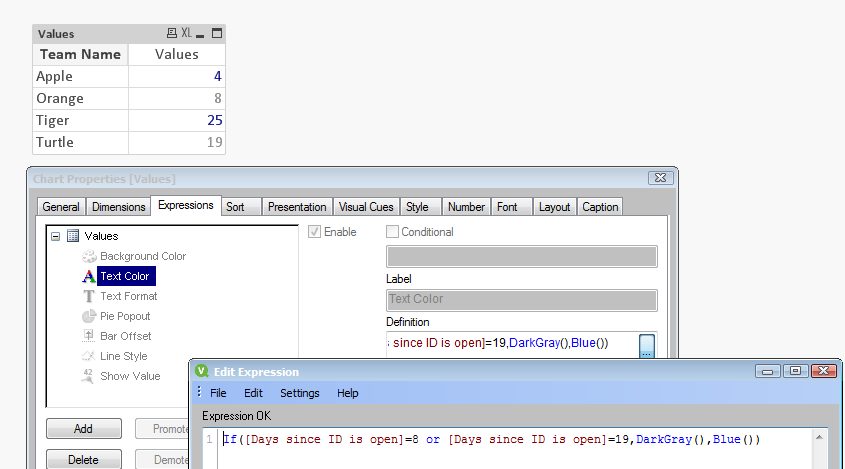The width and height of the screenshot is (845, 469).
Task: Click in the expression editor text line
Action: point(491,439)
